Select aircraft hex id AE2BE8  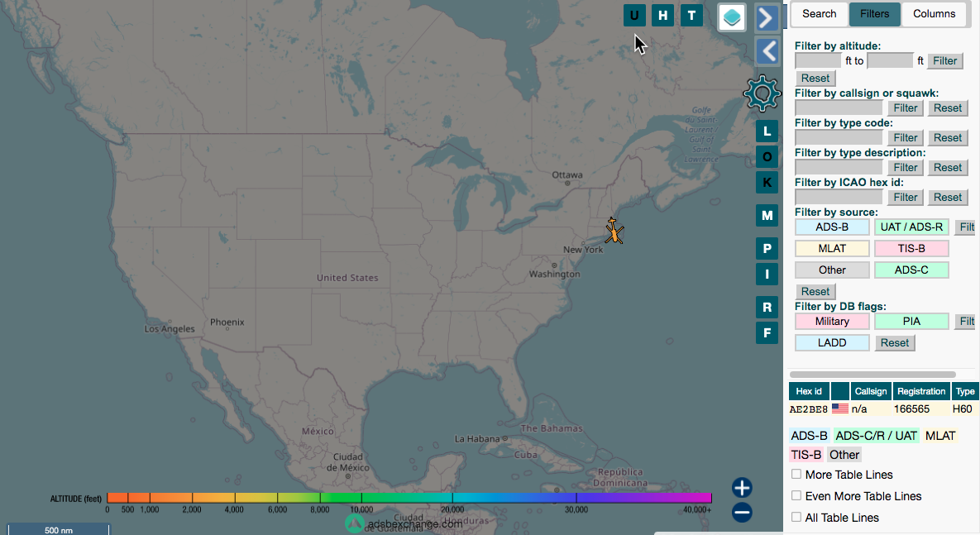coord(808,409)
